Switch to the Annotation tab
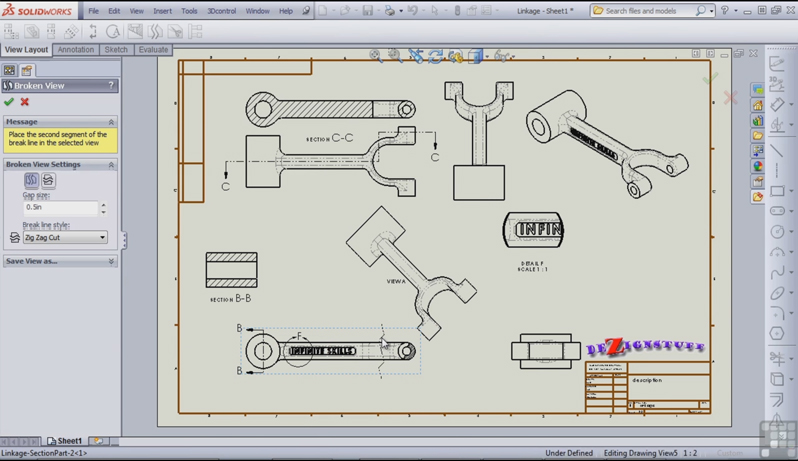 click(x=75, y=50)
